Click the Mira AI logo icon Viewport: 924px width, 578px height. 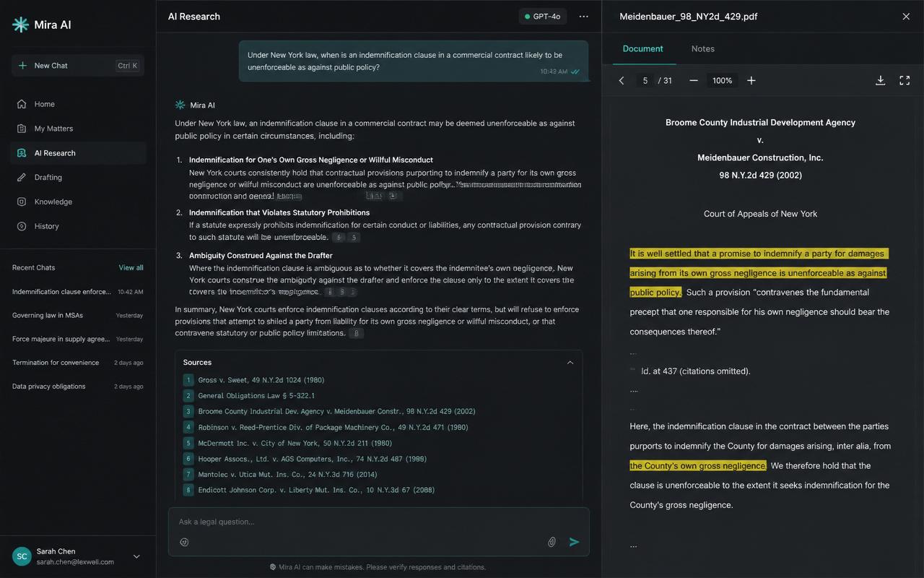click(x=21, y=25)
